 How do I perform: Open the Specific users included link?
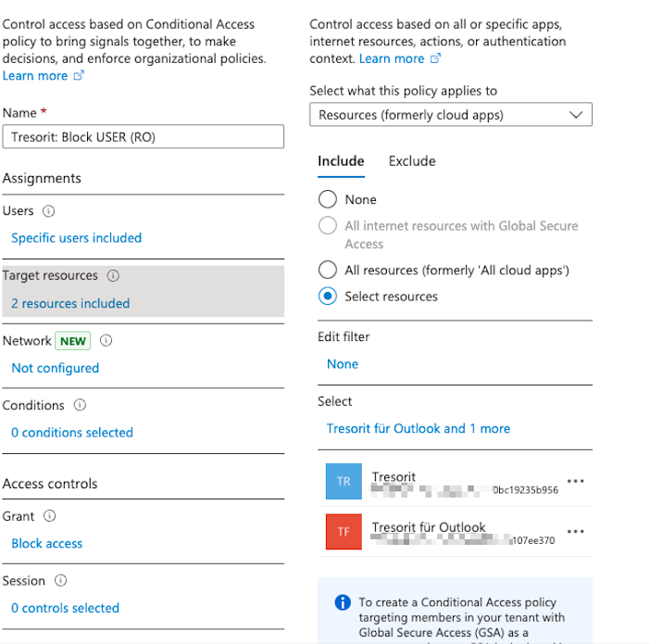pos(76,238)
